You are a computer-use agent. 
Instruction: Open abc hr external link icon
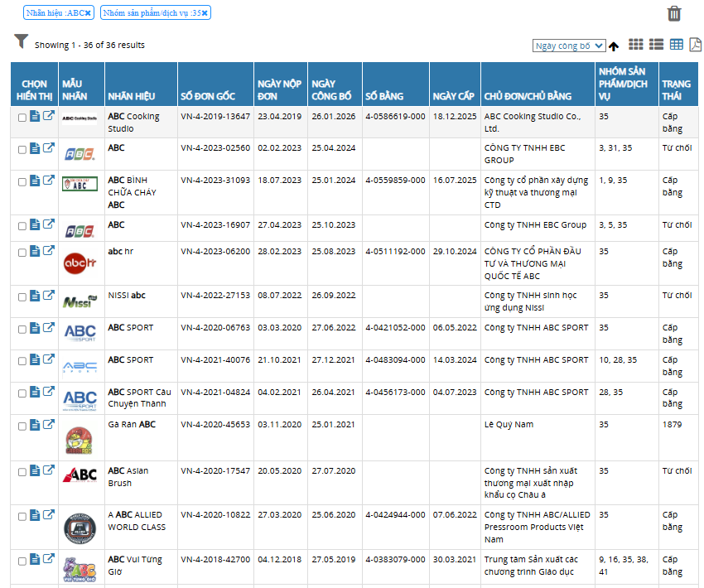(49, 250)
